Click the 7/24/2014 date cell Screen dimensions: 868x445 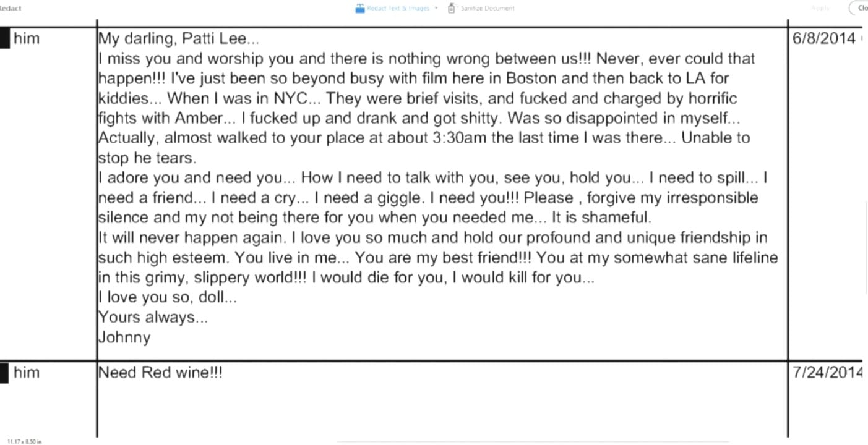coord(827,372)
